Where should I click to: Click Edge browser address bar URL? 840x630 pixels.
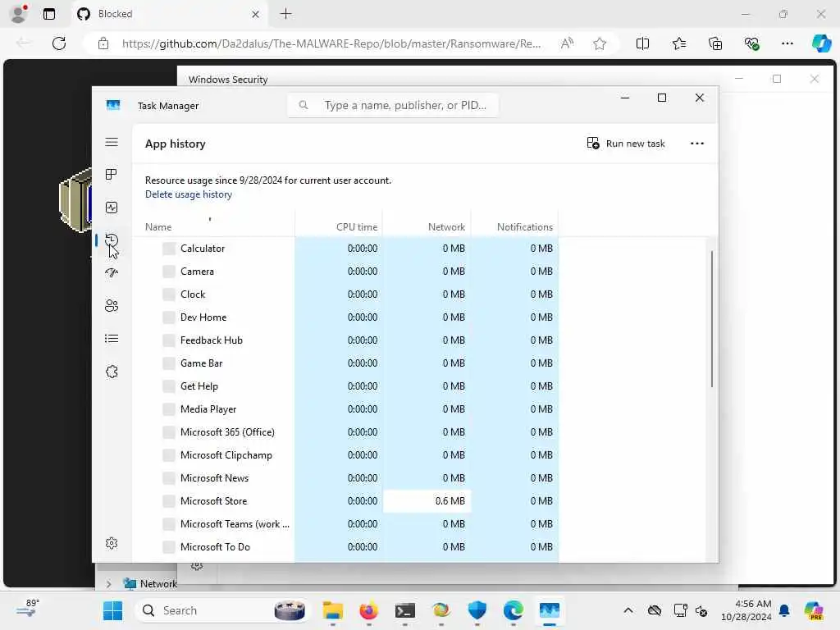click(x=331, y=43)
